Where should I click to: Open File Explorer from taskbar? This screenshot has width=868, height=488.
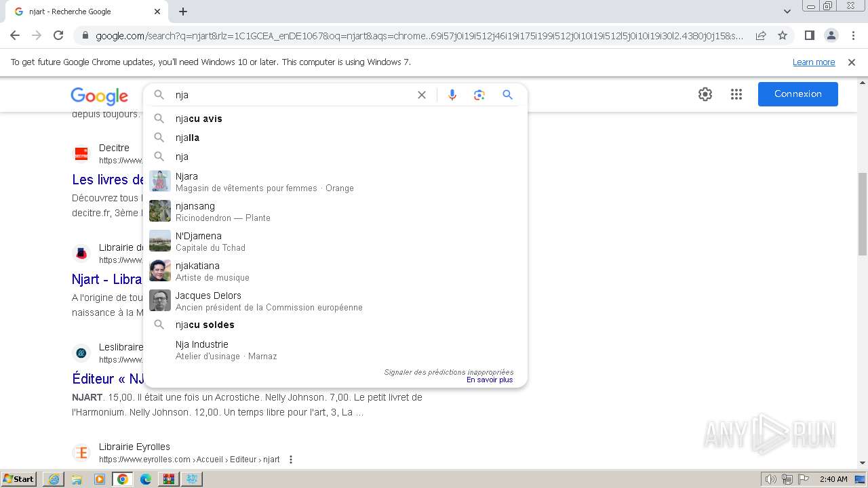[x=77, y=479]
